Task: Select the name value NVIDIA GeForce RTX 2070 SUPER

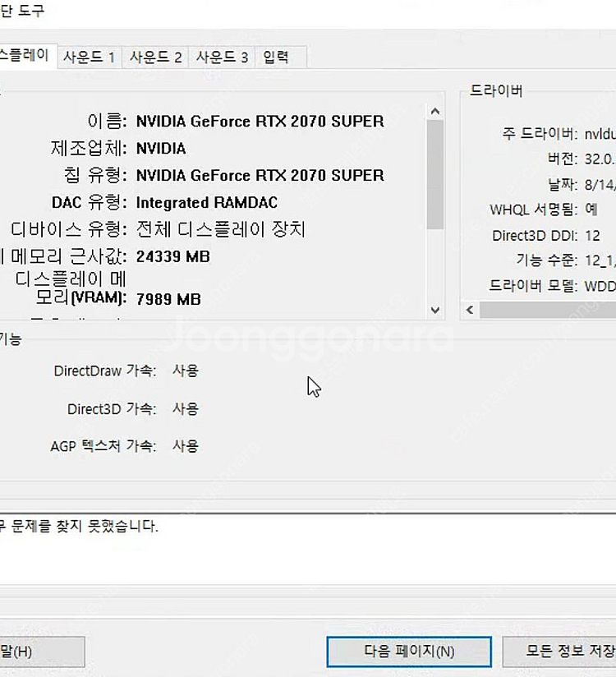Action: pos(260,122)
